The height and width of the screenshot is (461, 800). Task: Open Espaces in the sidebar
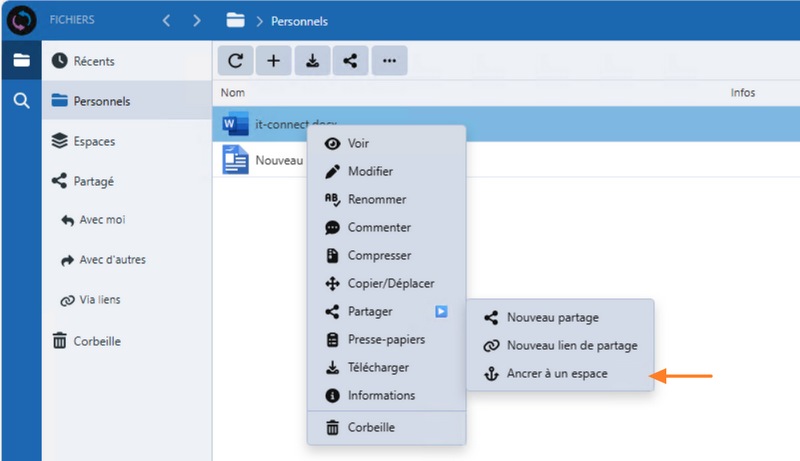click(93, 141)
